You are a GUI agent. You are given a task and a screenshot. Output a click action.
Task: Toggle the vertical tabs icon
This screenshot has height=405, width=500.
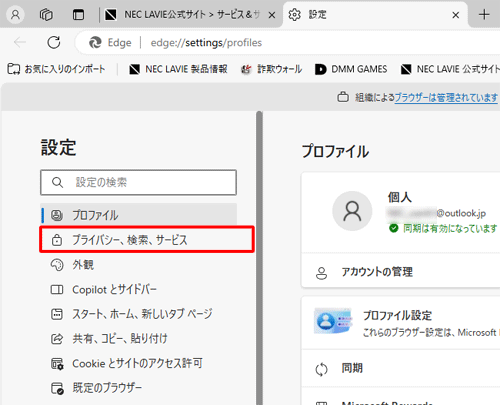pyautogui.click(x=78, y=15)
